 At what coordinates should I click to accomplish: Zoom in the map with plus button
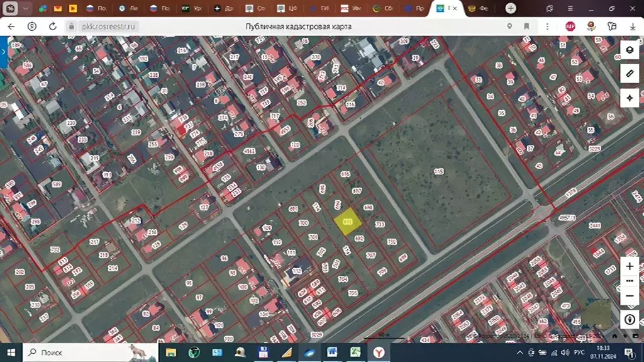coord(629,266)
